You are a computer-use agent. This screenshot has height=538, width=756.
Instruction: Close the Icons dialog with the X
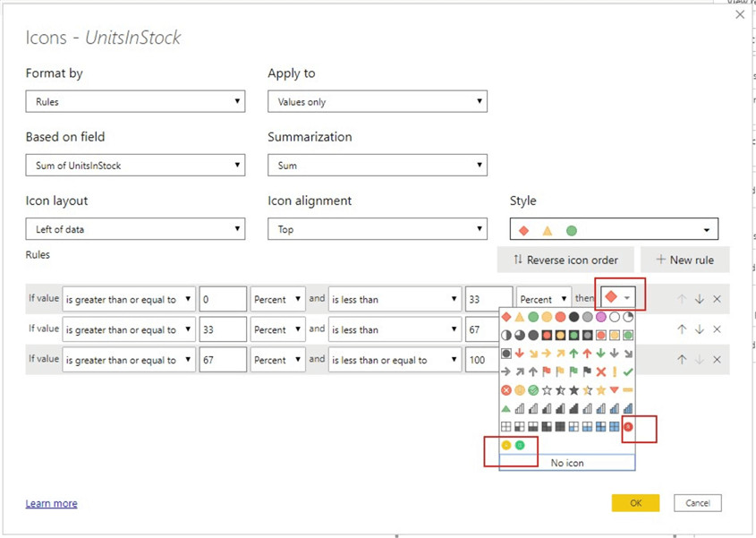click(740, 15)
